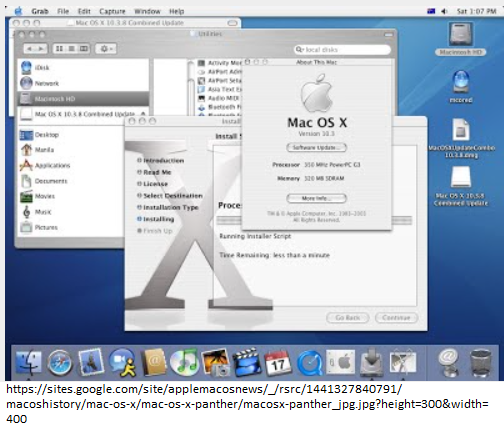Open Applications in Finder sidebar
Screen dimensions: 504x426
tap(71, 165)
